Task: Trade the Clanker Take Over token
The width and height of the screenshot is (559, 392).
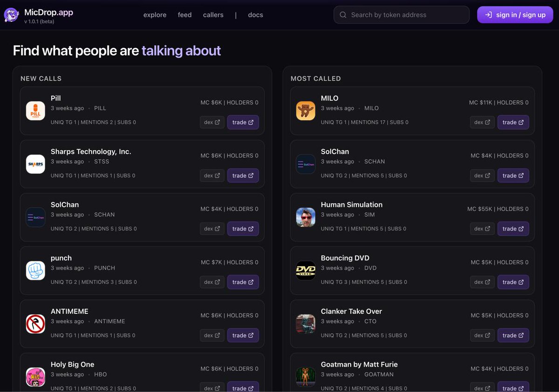Action: click(x=513, y=335)
